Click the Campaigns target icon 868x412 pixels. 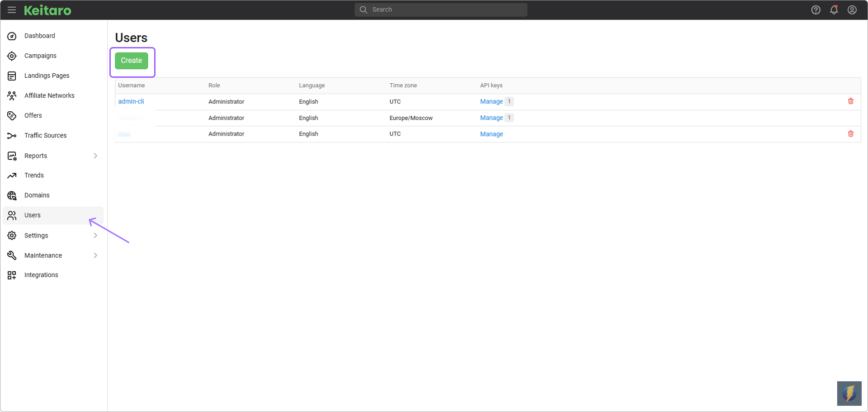12,56
